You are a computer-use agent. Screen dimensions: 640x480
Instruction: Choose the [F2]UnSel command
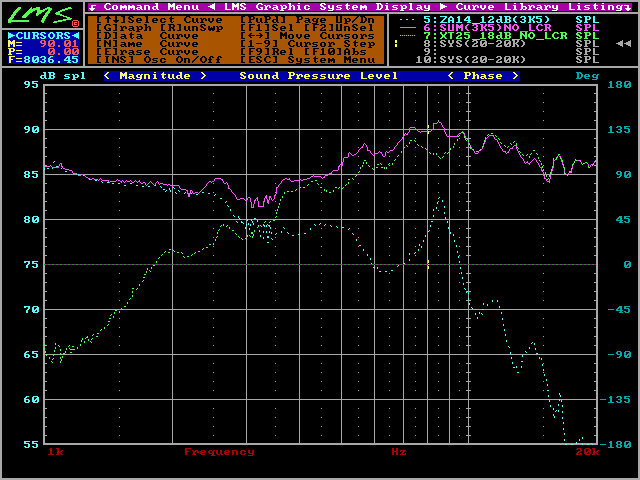(x=339, y=28)
